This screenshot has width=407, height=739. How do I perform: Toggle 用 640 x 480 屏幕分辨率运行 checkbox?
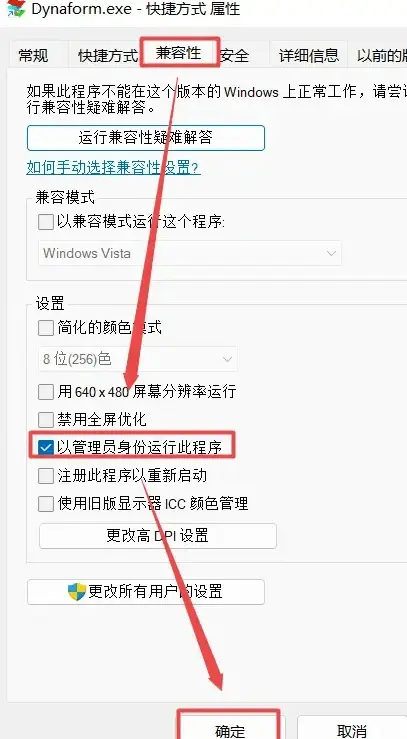point(46,392)
